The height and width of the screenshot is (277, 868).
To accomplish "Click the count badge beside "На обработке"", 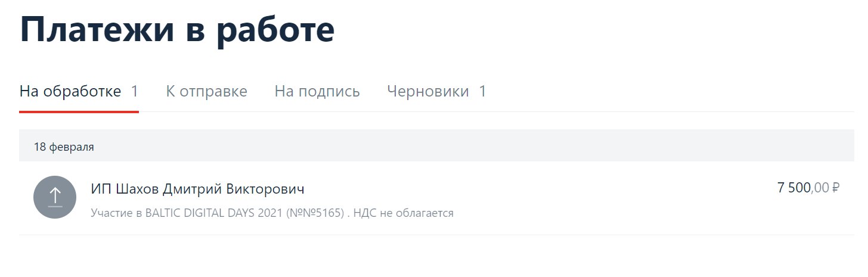I will tap(135, 92).
